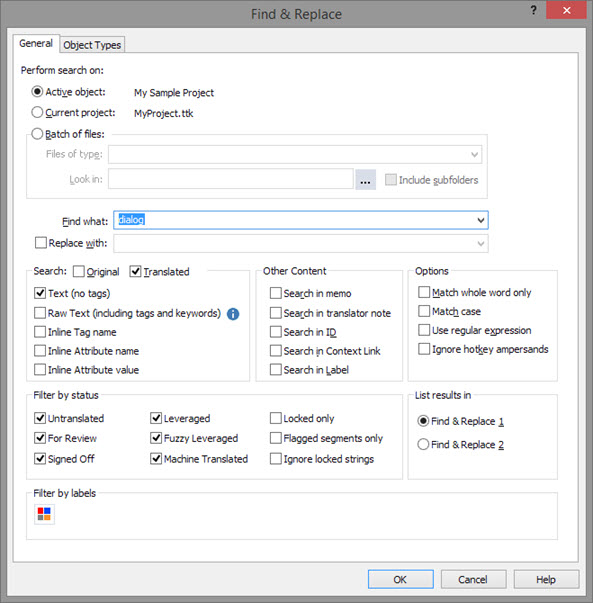The image size is (593, 603).
Task: Click the Cancel button
Action: [x=473, y=579]
